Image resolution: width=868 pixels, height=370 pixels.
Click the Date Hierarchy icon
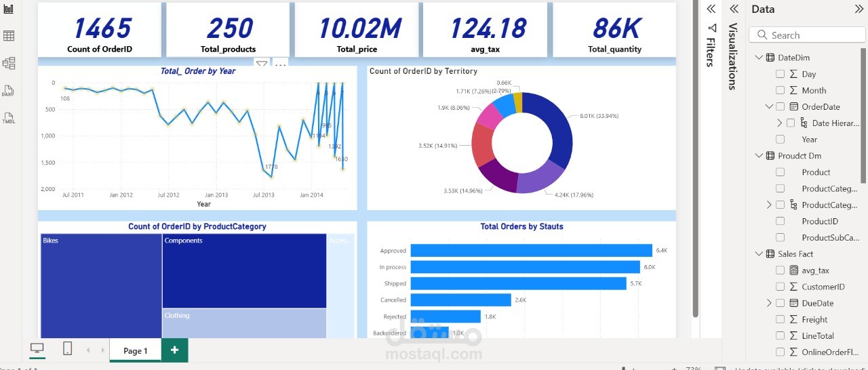[x=804, y=123]
